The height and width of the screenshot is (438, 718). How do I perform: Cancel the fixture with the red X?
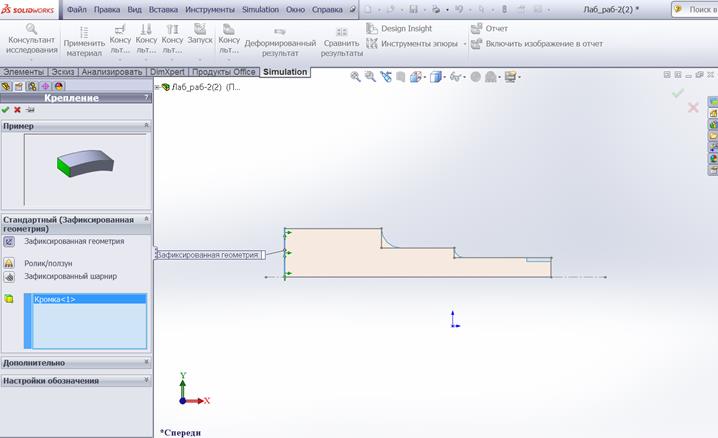17,110
